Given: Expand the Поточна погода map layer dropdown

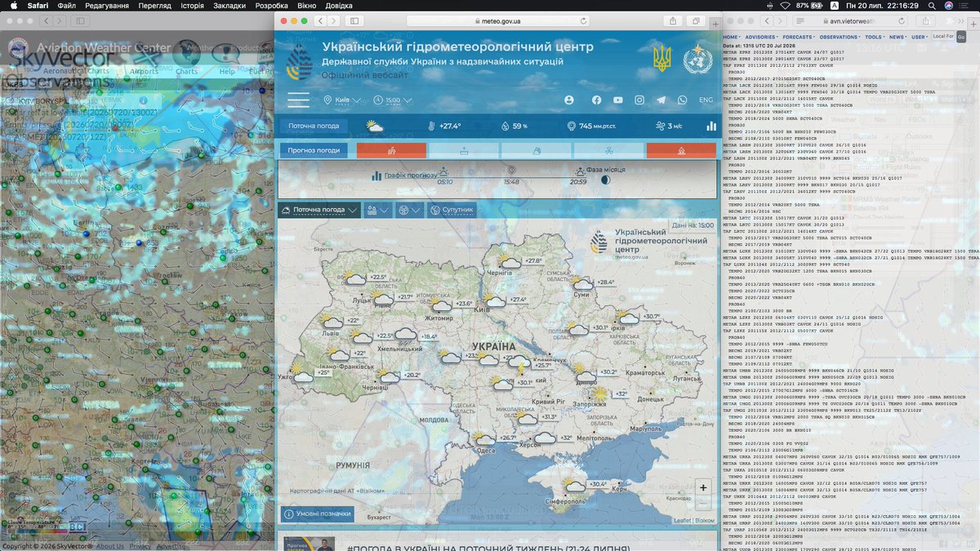Looking at the screenshot, I should tap(319, 210).
